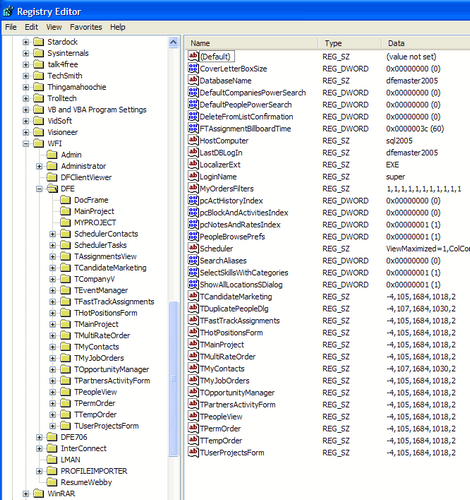This screenshot has width=470, height=500.
Task: Sort values by the Type column header
Action: pos(349,43)
